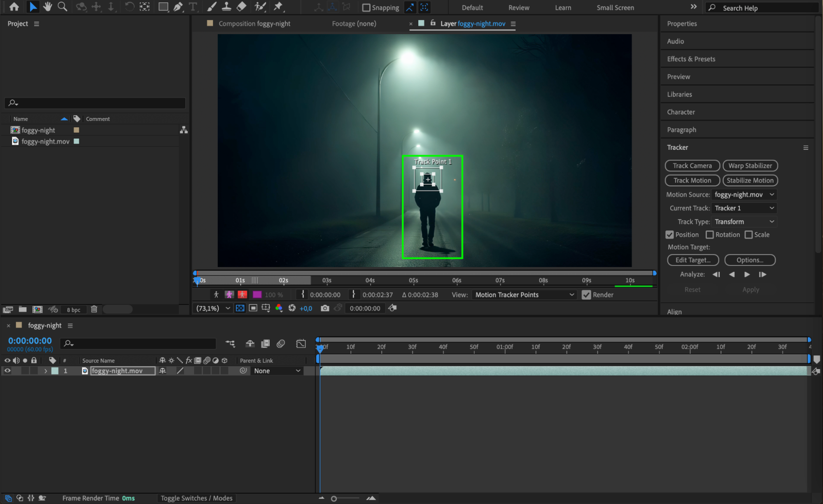
Task: Open the Track Type dropdown
Action: (x=744, y=222)
